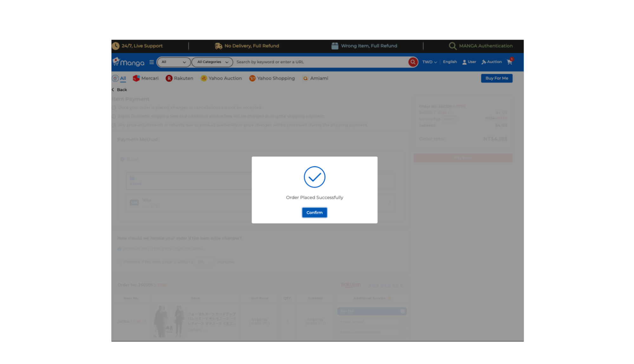
Task: Switch to Yahoo Shopping tab
Action: pos(272,78)
